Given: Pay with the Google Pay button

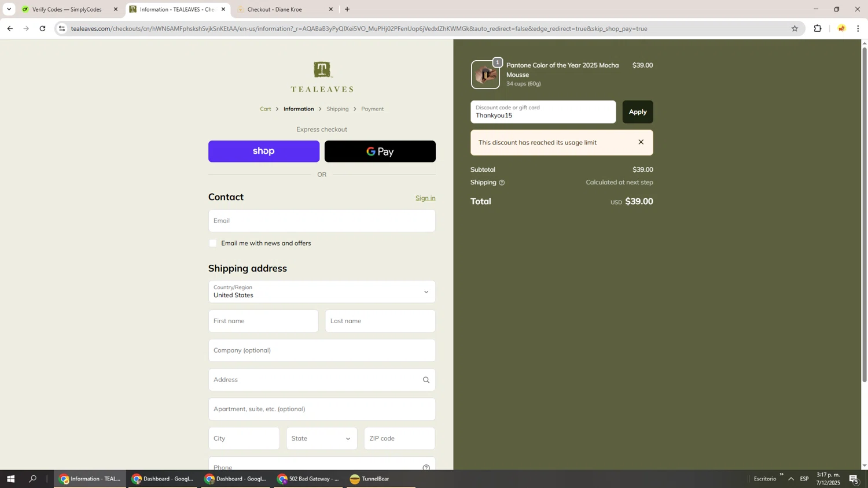Looking at the screenshot, I should click(x=380, y=151).
